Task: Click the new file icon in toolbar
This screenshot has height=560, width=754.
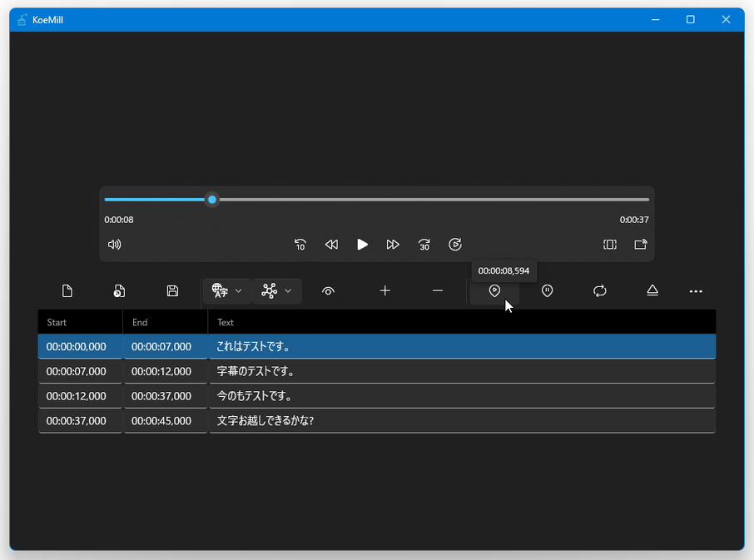Action: click(67, 291)
